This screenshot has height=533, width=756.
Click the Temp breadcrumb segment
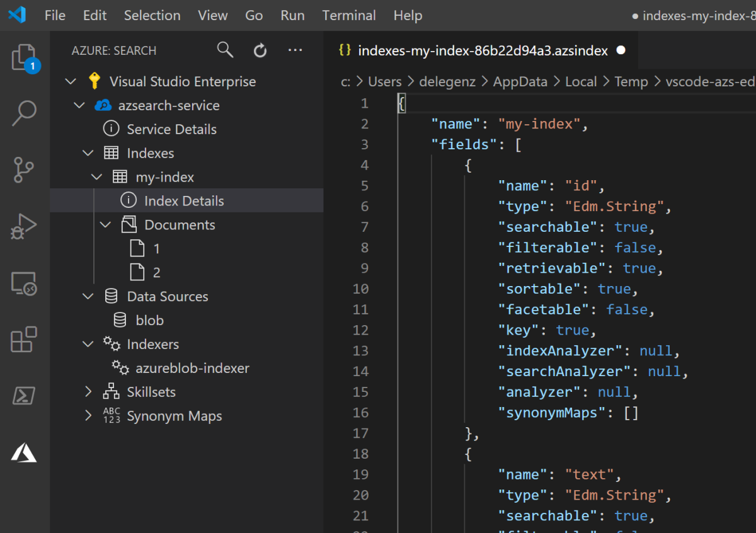pos(631,82)
